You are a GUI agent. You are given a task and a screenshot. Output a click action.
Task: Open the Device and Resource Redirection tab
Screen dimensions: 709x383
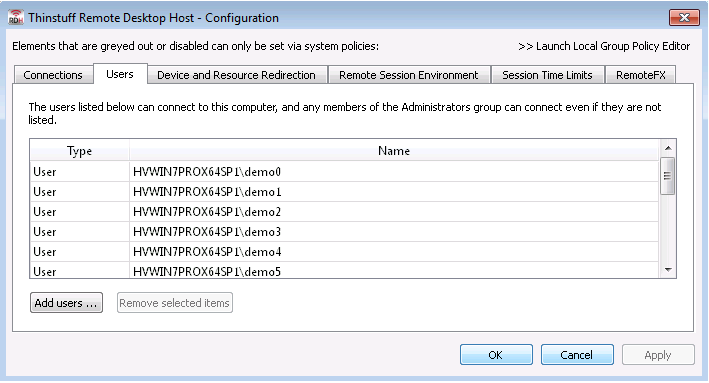[236, 75]
